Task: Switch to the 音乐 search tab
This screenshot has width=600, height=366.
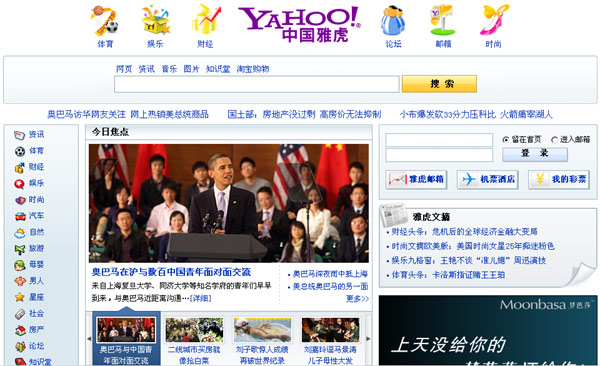Action: (169, 69)
